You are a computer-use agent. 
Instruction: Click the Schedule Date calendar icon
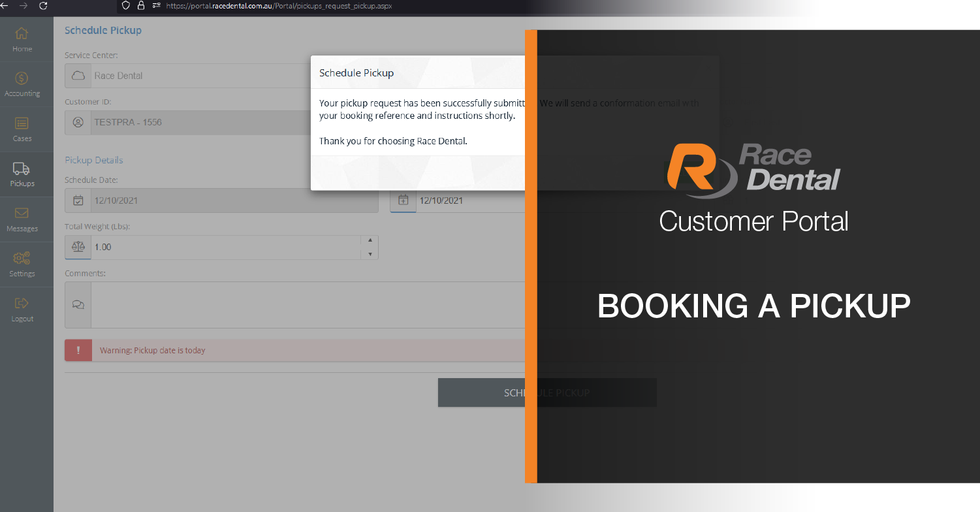(78, 200)
